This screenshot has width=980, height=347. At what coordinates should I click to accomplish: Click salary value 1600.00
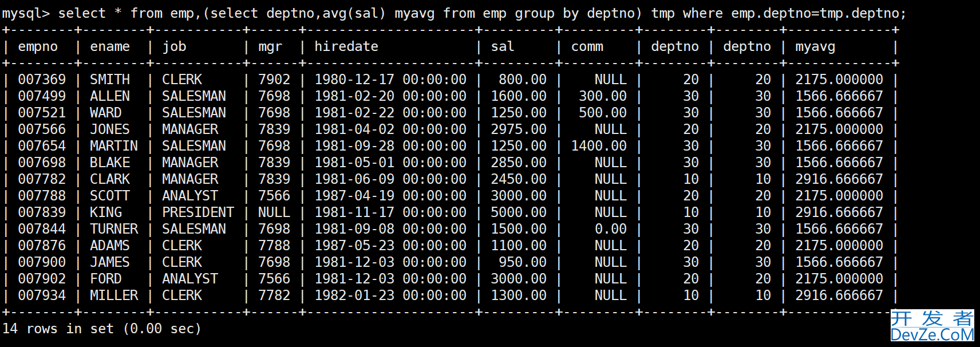click(x=519, y=96)
